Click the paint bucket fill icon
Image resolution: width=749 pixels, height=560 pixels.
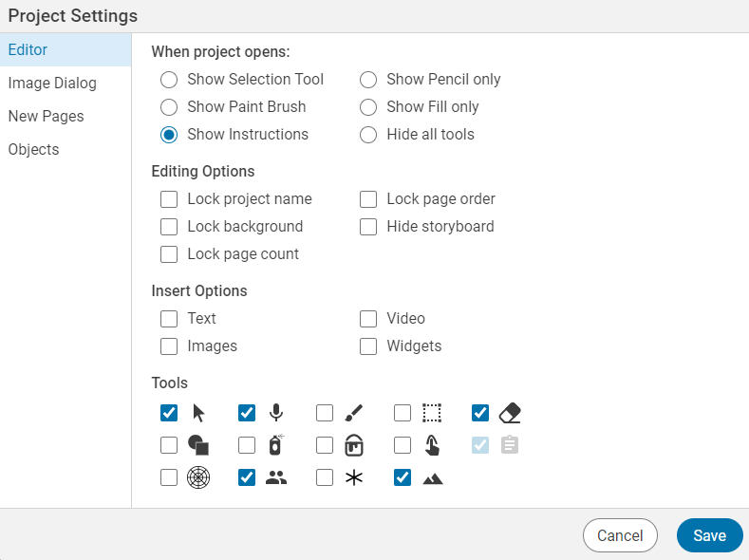(354, 445)
